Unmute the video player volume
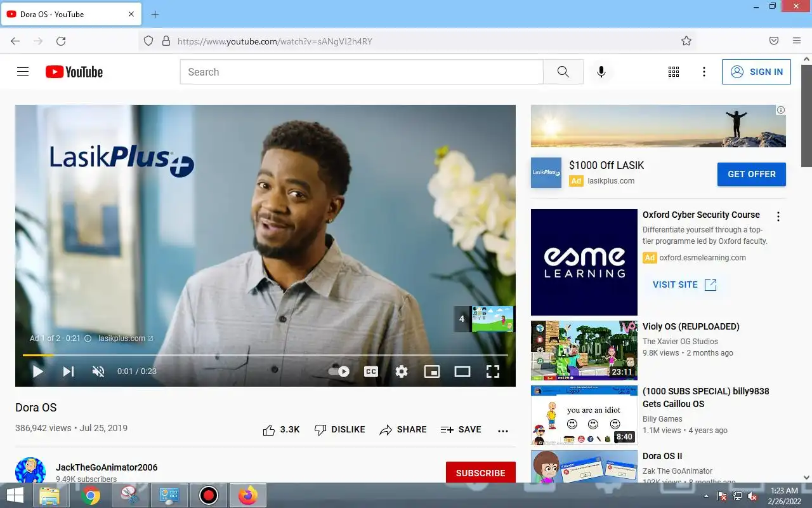This screenshot has width=812, height=508. click(x=98, y=371)
